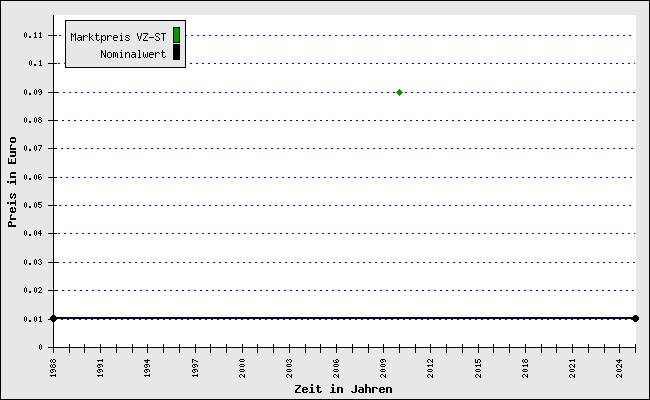
Task: Select the "Marktpreis VZ-ST" legend label
Action: 118,37
